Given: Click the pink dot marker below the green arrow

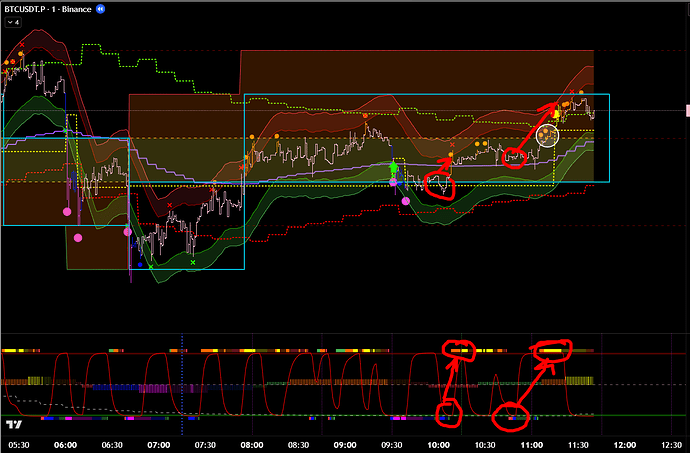Looking at the screenshot, I should [405, 201].
